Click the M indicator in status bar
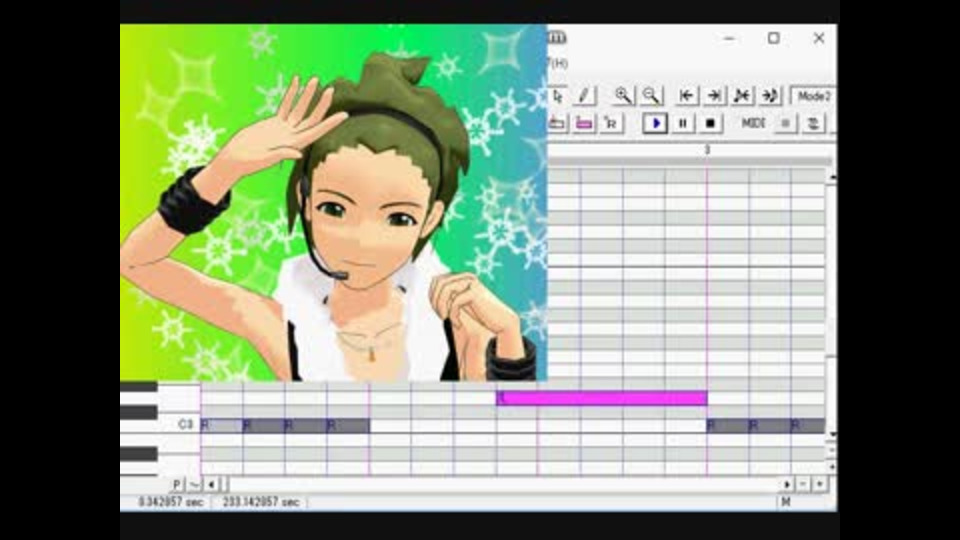The image size is (960, 540). point(786,502)
